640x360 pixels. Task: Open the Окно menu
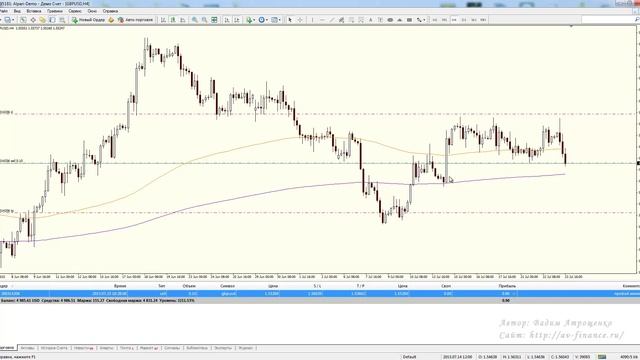[x=92, y=11]
